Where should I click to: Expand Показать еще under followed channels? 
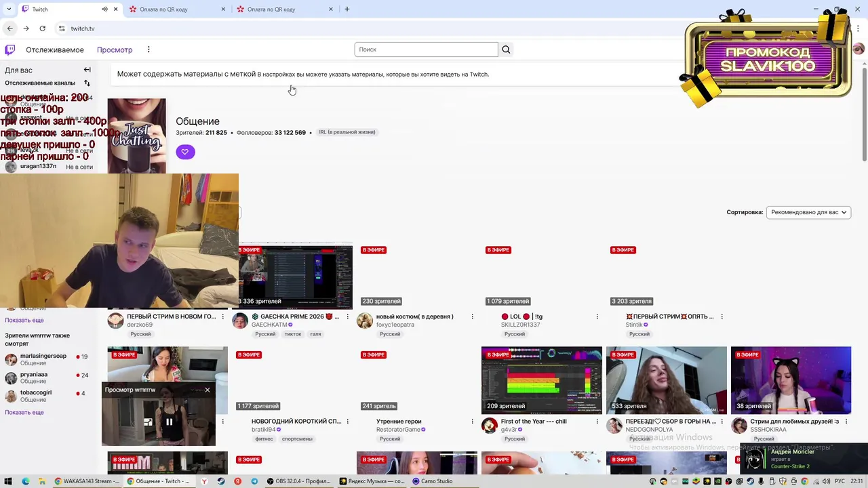coord(24,320)
